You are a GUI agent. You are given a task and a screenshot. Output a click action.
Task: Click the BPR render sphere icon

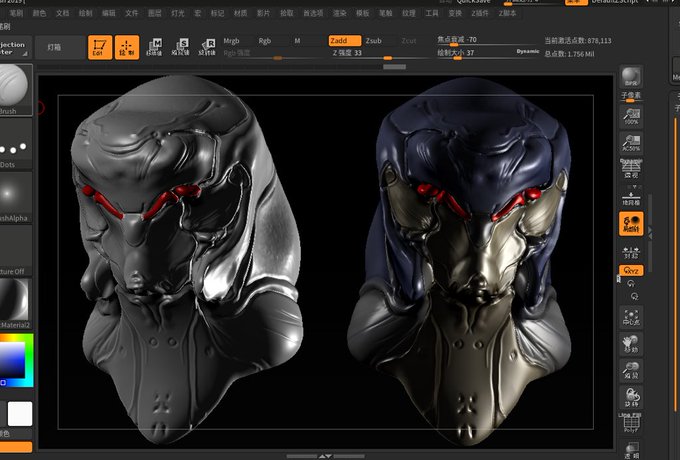click(631, 77)
